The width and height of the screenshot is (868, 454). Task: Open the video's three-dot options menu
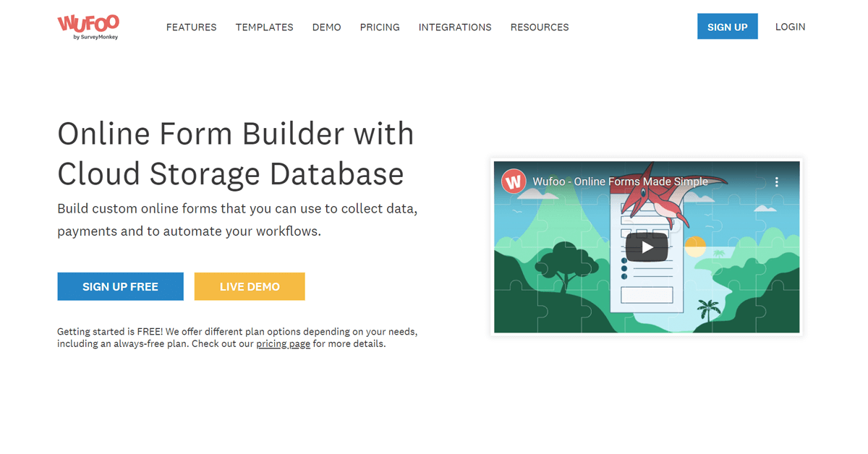click(776, 182)
